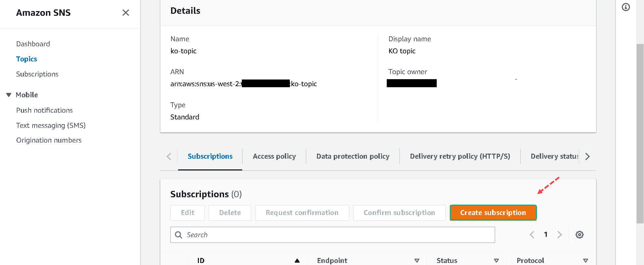Switch to the Access policy tab
This screenshot has width=644, height=265.
274,156
